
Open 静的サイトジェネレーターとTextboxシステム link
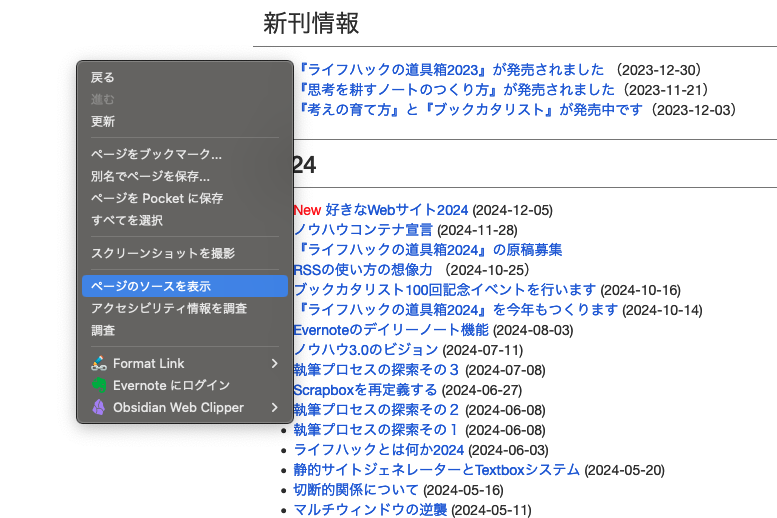click(436, 470)
